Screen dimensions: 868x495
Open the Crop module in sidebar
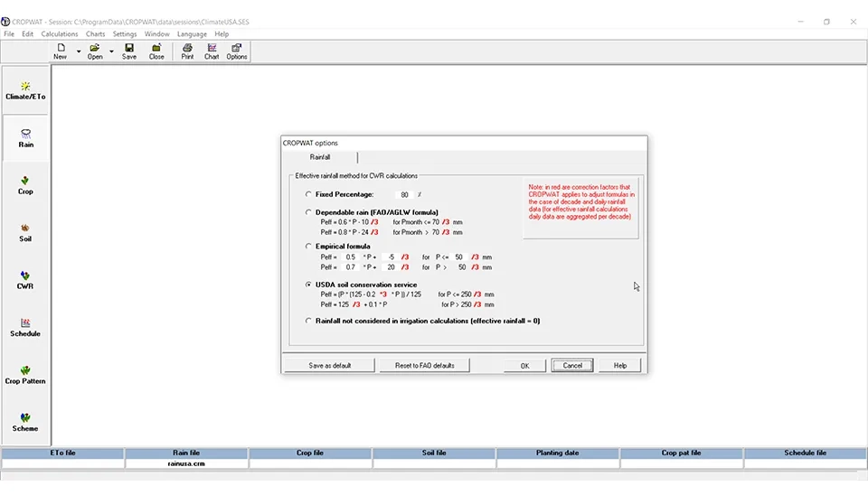pyautogui.click(x=25, y=185)
